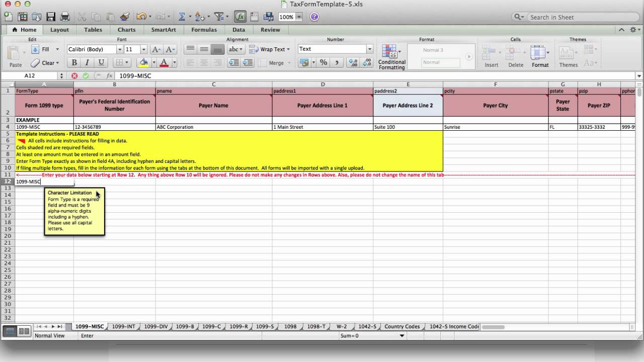Select the 1099-INT sheet tab
The width and height of the screenshot is (644, 362).
click(x=123, y=326)
